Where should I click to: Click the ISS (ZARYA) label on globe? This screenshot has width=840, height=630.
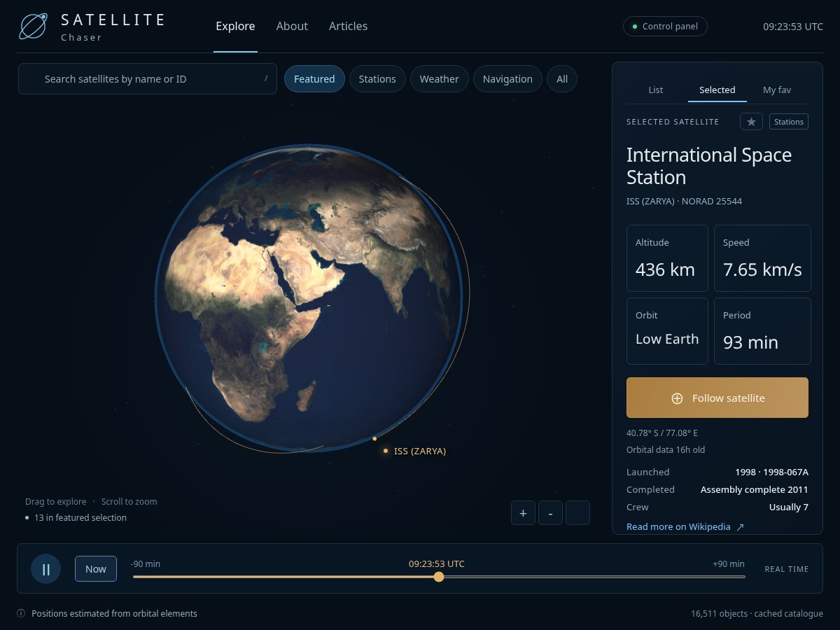420,451
